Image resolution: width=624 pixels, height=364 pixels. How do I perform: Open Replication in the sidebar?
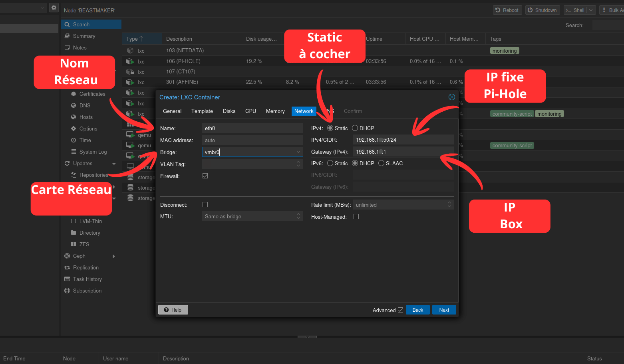[x=91, y=267]
